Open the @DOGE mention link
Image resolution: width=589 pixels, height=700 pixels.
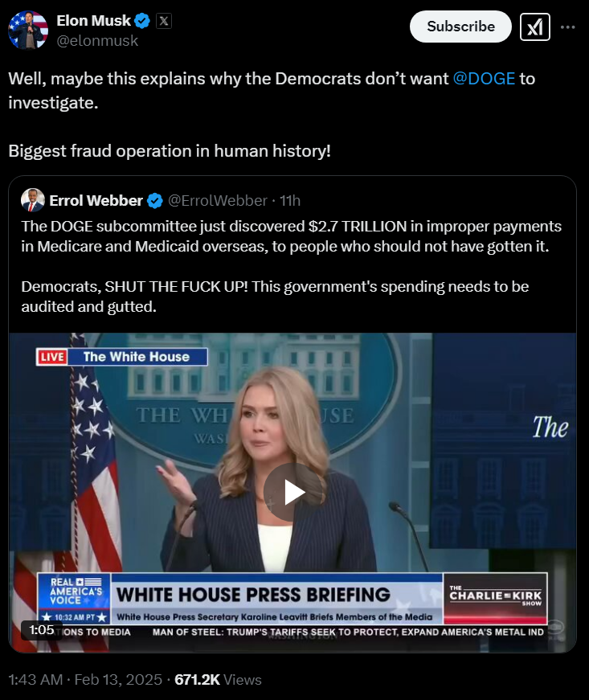pyautogui.click(x=484, y=79)
